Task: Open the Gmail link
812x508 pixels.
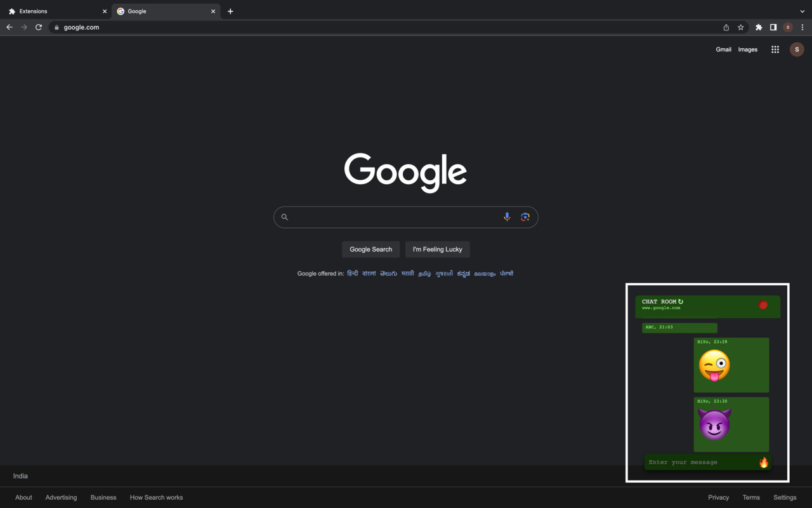Action: (x=723, y=50)
